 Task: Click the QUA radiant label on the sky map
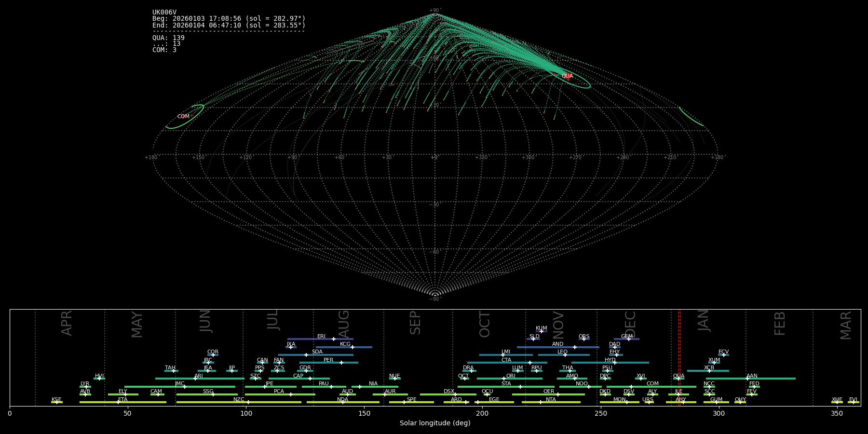[567, 76]
